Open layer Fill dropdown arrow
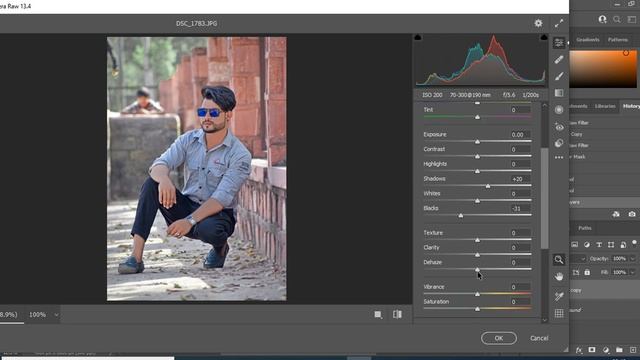The height and width of the screenshot is (360, 640). pos(632,272)
